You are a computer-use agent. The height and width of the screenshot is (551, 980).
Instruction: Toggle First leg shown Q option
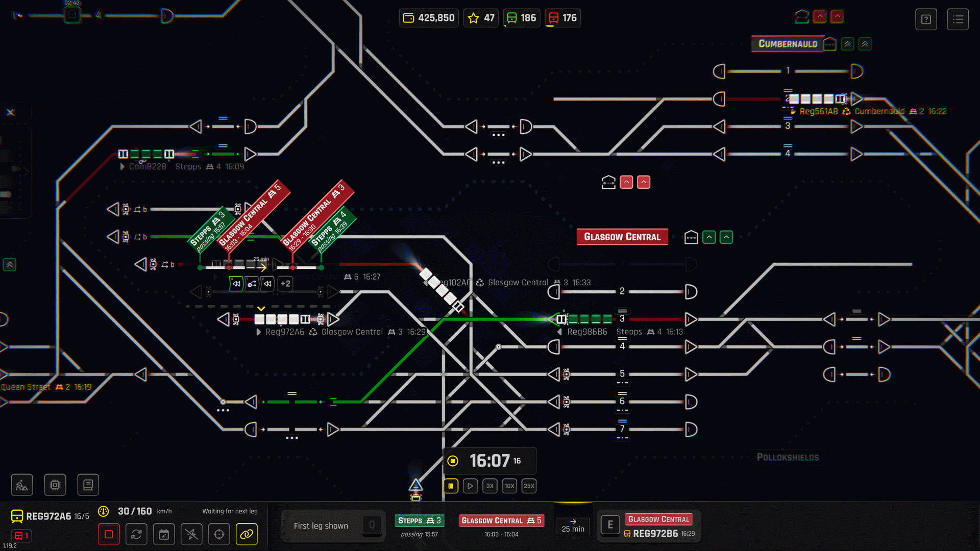pos(332,525)
